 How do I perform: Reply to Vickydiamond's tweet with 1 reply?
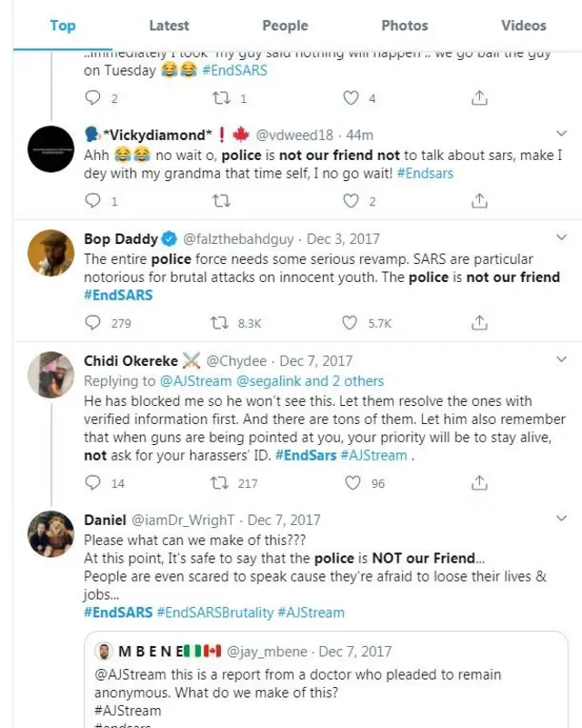(92, 201)
